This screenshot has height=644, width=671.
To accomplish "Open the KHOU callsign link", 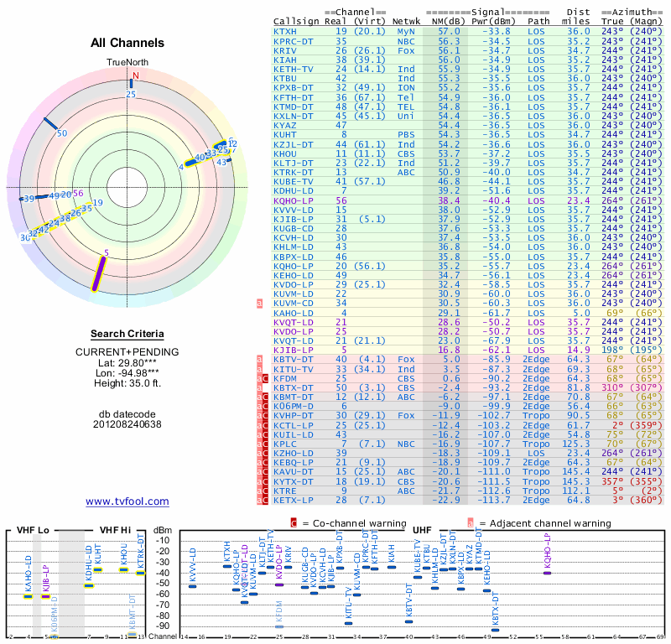I will tap(285, 154).
